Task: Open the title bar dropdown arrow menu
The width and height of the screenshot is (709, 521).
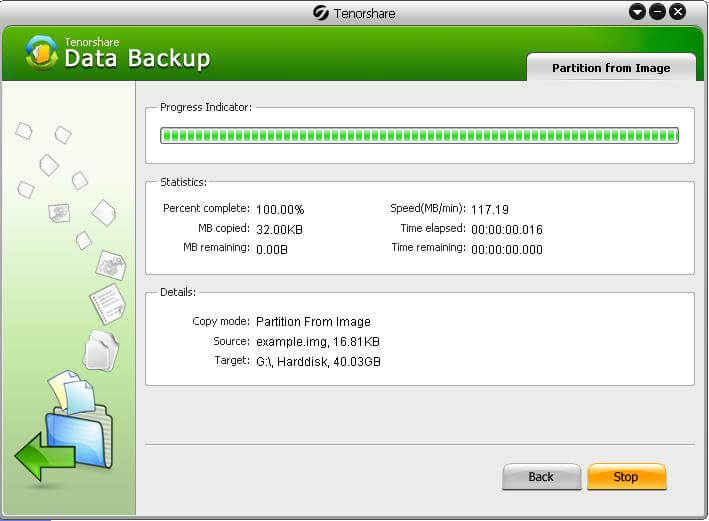Action: tap(637, 12)
